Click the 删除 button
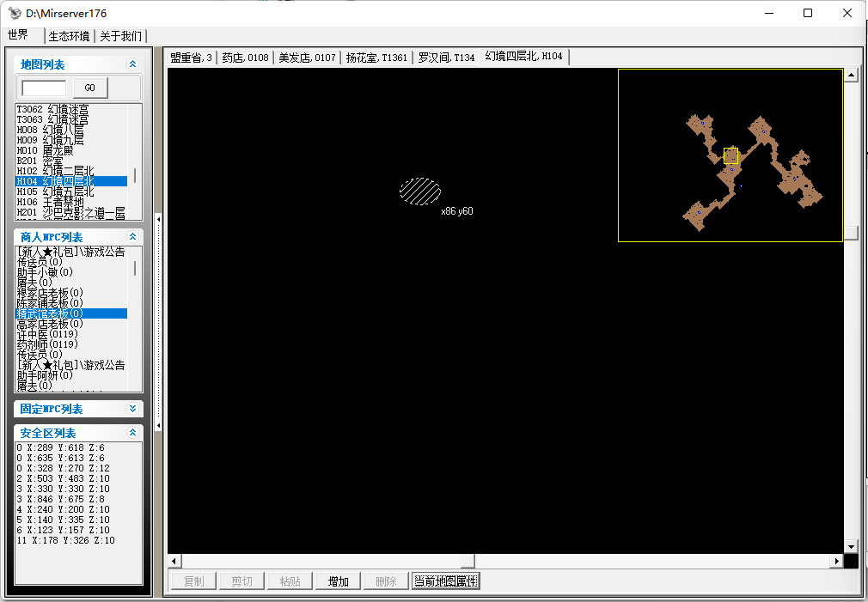Image resolution: width=868 pixels, height=602 pixels. (387, 581)
